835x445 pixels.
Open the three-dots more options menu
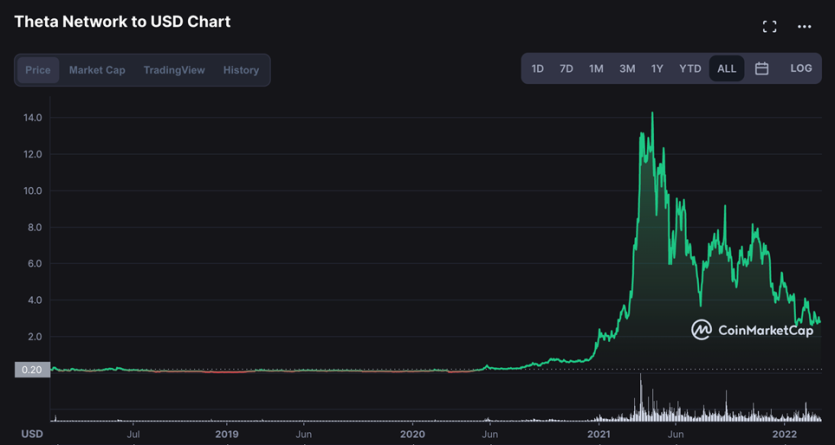(804, 27)
